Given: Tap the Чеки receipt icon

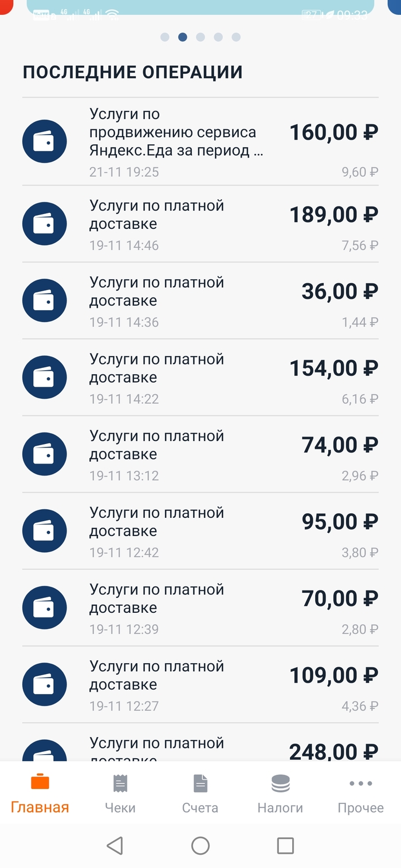Looking at the screenshot, I should tap(120, 783).
